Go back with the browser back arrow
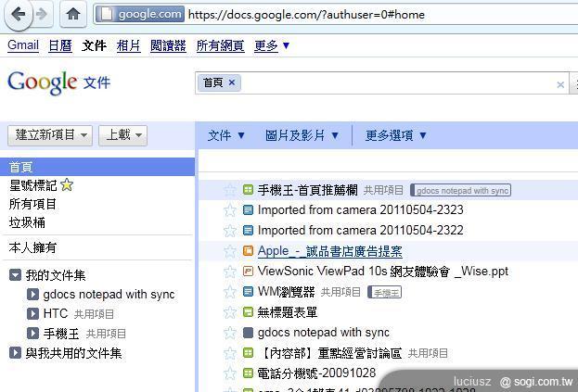The height and width of the screenshot is (392, 578). [18, 15]
